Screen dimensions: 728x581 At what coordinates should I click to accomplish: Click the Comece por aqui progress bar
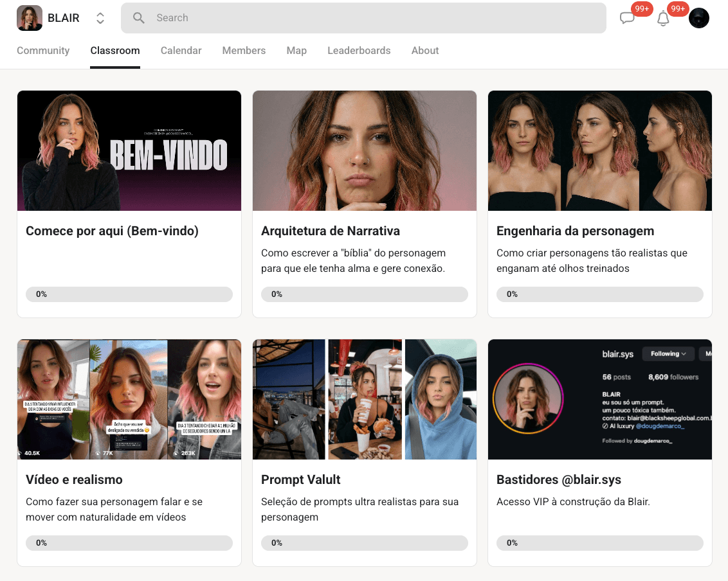[x=129, y=294]
